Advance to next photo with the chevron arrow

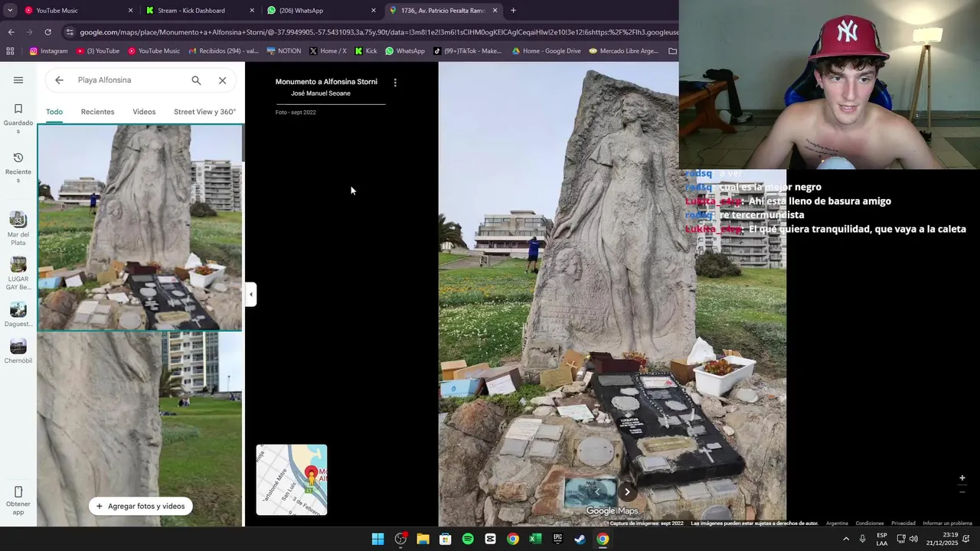coord(627,492)
